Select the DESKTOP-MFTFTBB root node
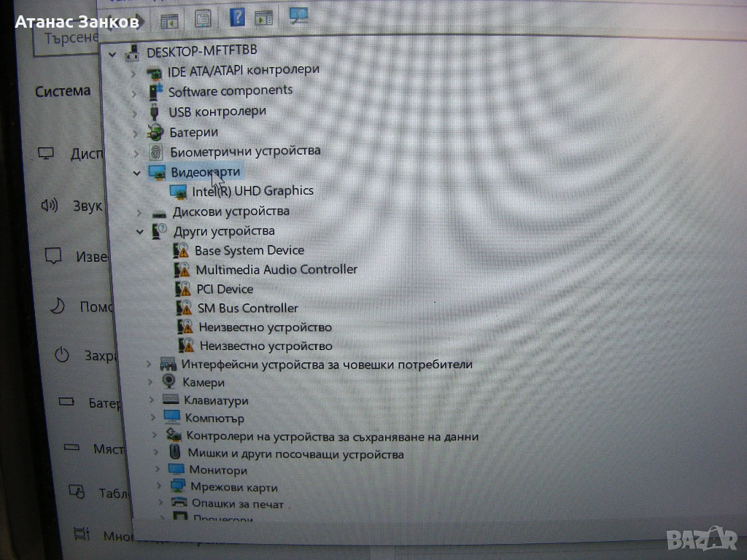The image size is (747, 560). point(191,52)
